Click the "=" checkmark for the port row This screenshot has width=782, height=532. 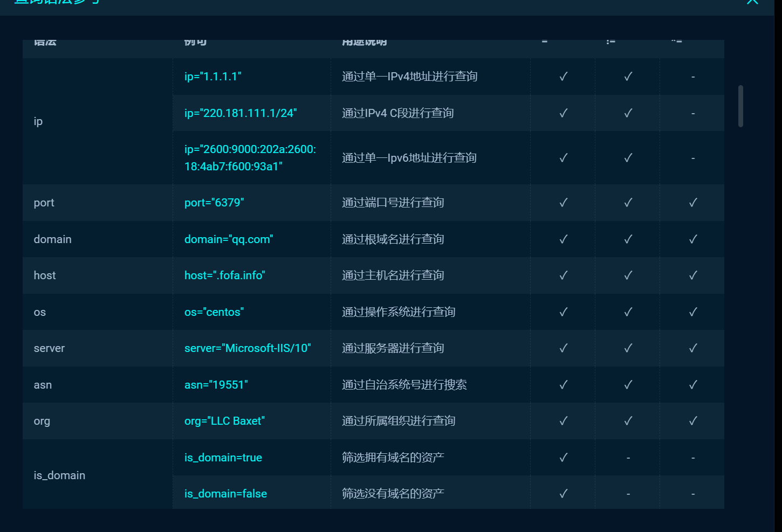(563, 203)
